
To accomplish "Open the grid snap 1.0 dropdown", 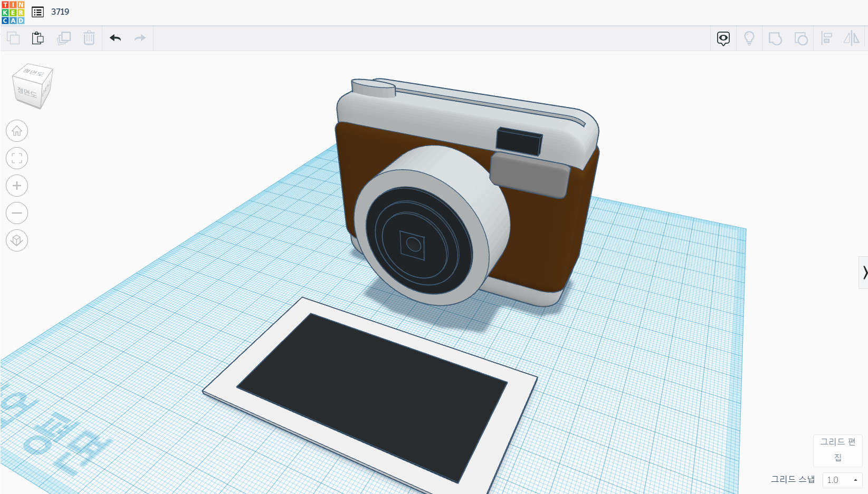I will [x=843, y=480].
